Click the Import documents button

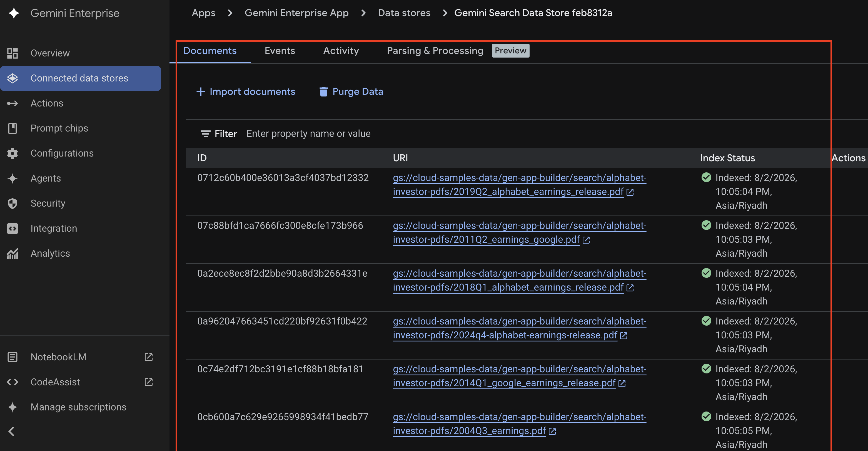(x=246, y=92)
